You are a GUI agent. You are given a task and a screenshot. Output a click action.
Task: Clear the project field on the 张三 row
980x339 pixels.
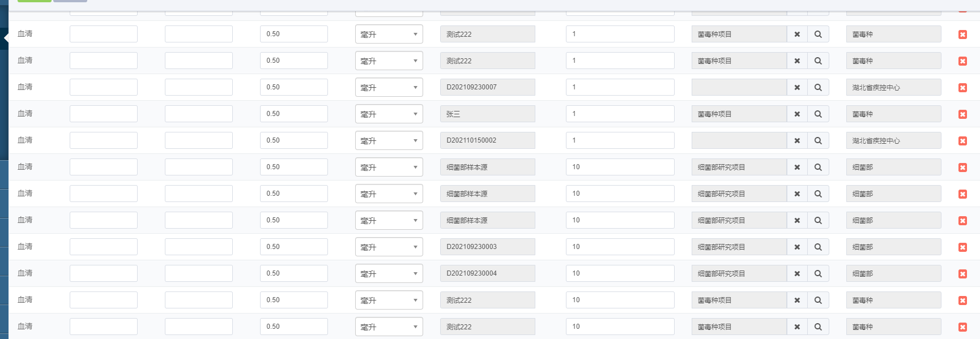[797, 113]
